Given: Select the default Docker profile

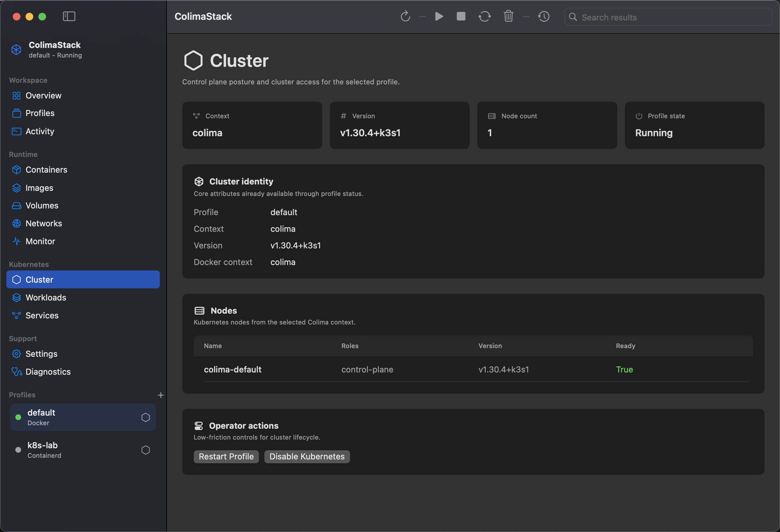Looking at the screenshot, I should click(x=83, y=417).
